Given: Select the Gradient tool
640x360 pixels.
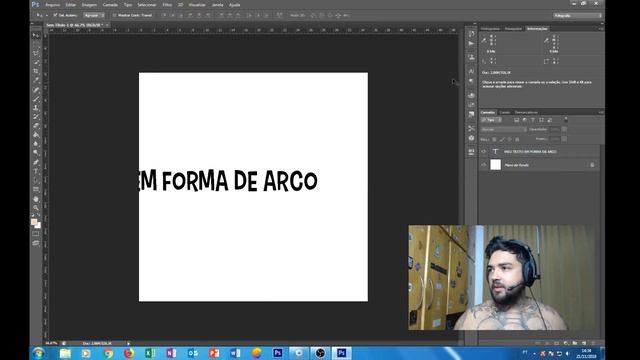Looking at the screenshot, I should tap(36, 135).
